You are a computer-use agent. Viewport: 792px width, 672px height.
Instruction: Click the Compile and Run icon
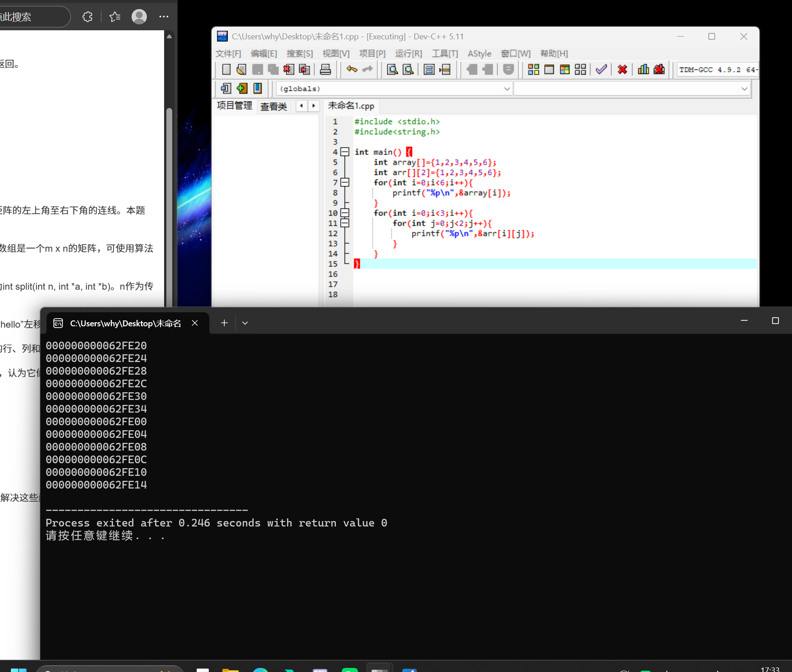coord(565,69)
